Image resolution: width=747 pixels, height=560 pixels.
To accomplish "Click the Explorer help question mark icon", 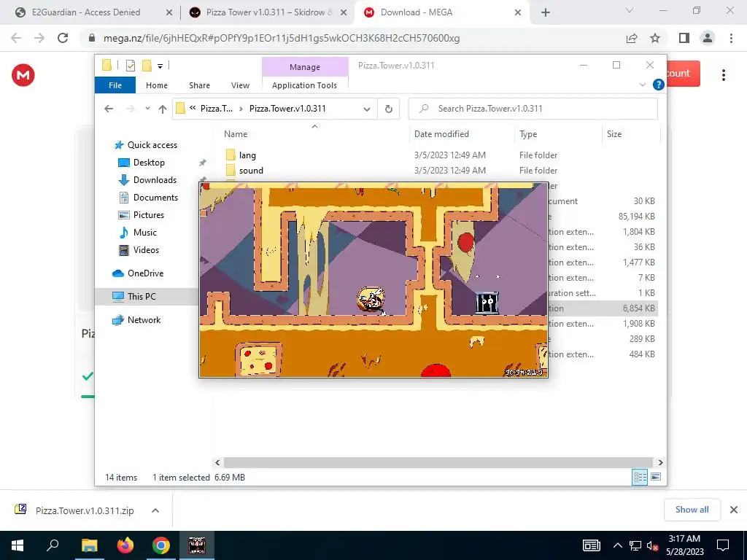I will coord(659,85).
